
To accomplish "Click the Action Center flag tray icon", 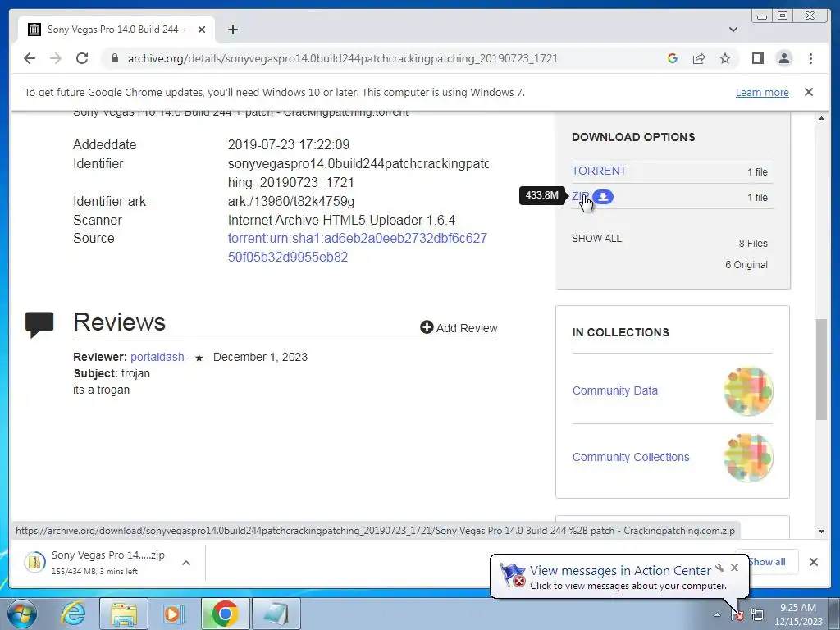I will pyautogui.click(x=737, y=614).
